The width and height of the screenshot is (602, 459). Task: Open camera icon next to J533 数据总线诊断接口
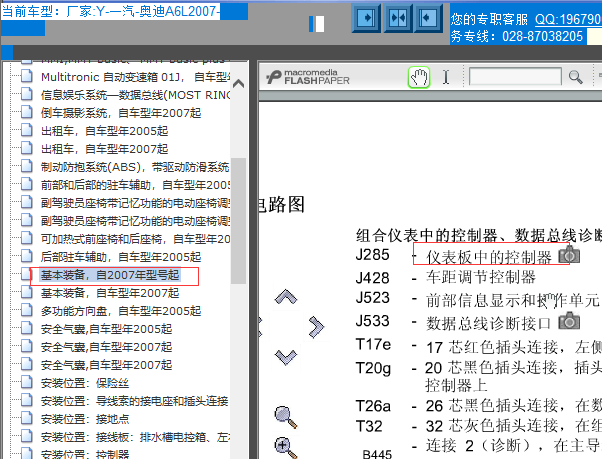569,321
